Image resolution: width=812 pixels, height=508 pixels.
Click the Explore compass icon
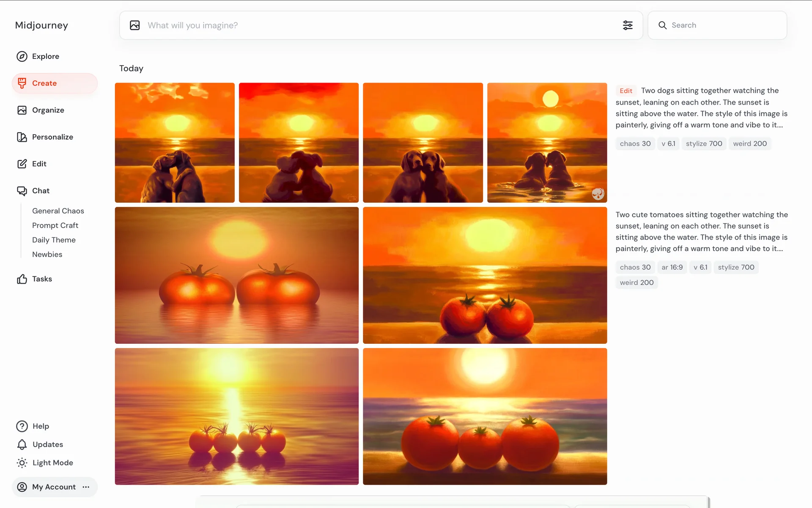point(22,56)
